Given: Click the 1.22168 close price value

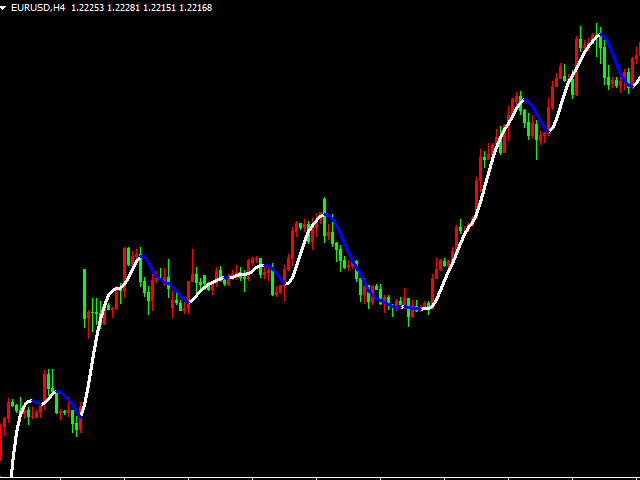Looking at the screenshot, I should [x=196, y=8].
